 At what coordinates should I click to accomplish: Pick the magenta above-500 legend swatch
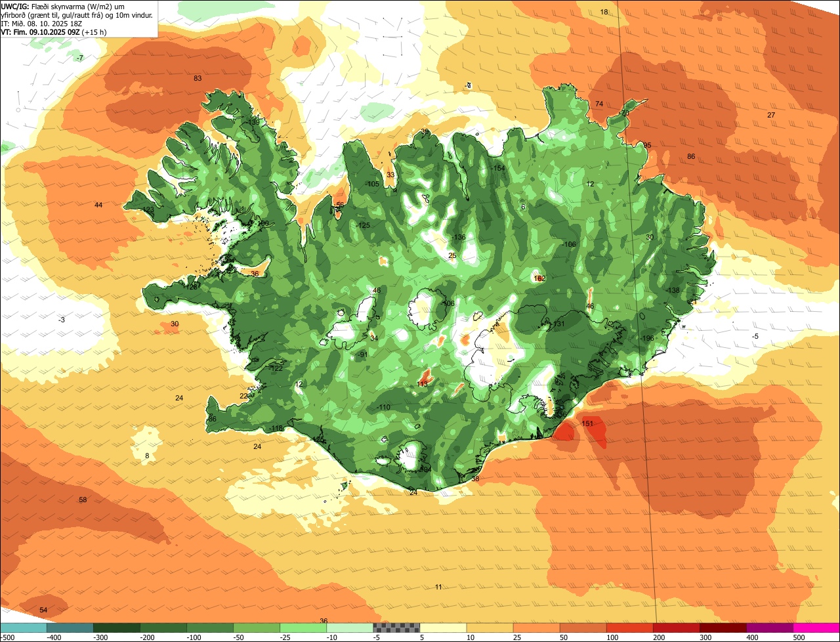pos(816,628)
